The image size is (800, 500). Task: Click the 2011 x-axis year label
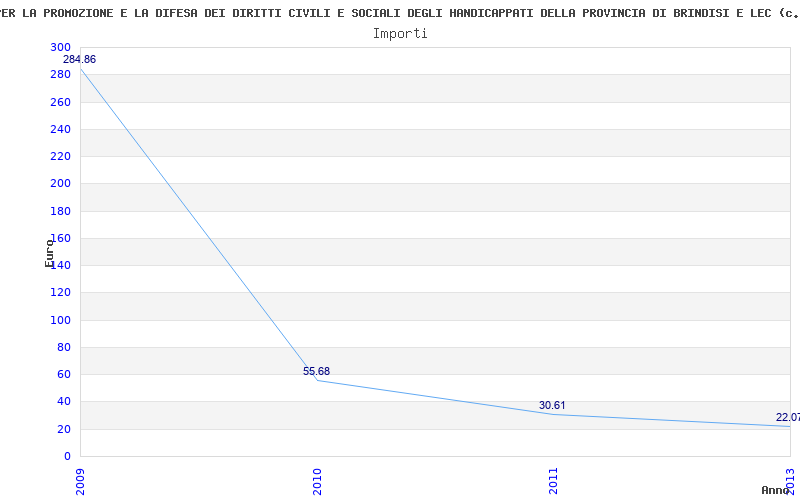click(553, 479)
